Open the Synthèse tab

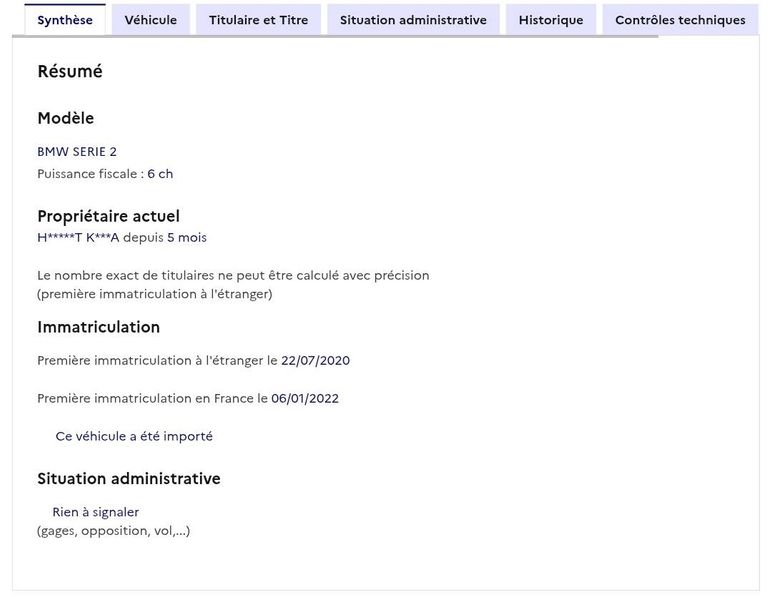65,20
